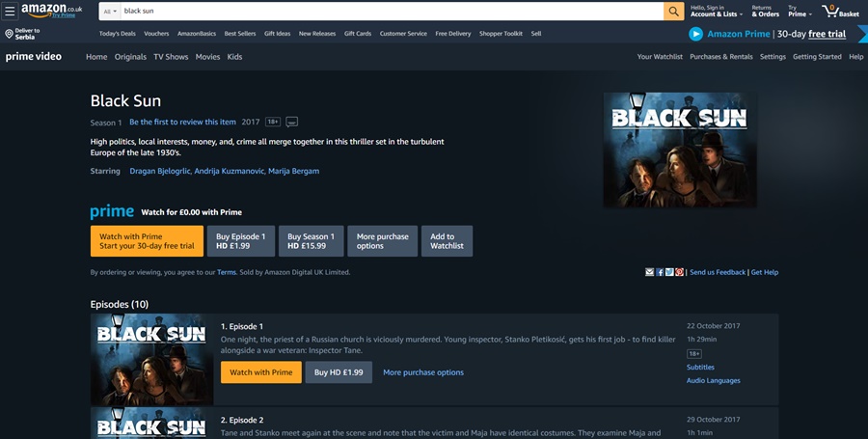Expand the 'All' search category dropdown

click(x=109, y=11)
